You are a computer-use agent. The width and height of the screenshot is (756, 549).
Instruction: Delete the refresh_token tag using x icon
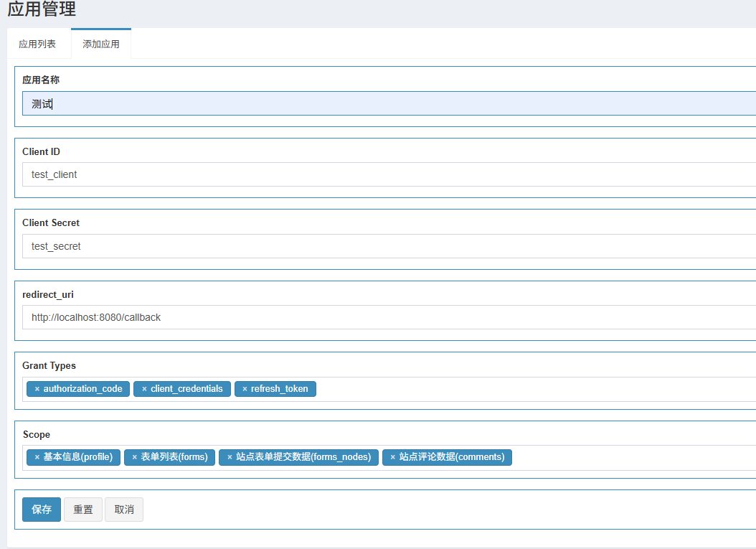click(245, 389)
